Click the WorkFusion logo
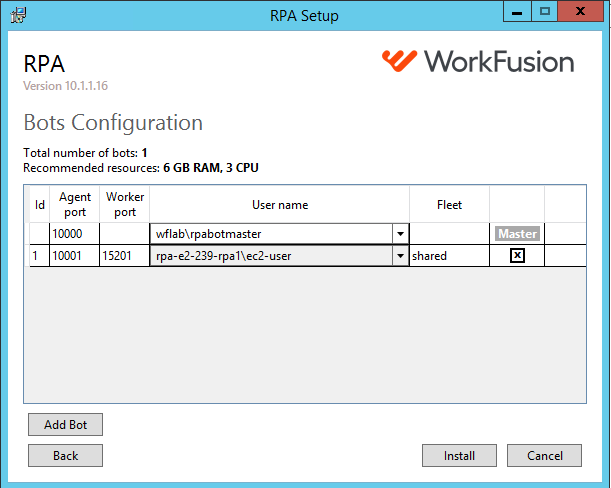The width and height of the screenshot is (611, 488). 478,61
